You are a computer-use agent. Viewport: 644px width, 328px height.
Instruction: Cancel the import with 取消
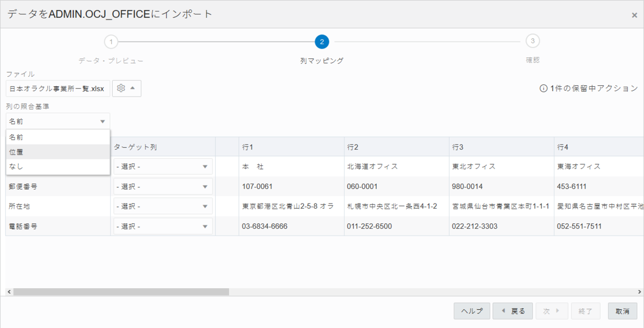pyautogui.click(x=623, y=311)
